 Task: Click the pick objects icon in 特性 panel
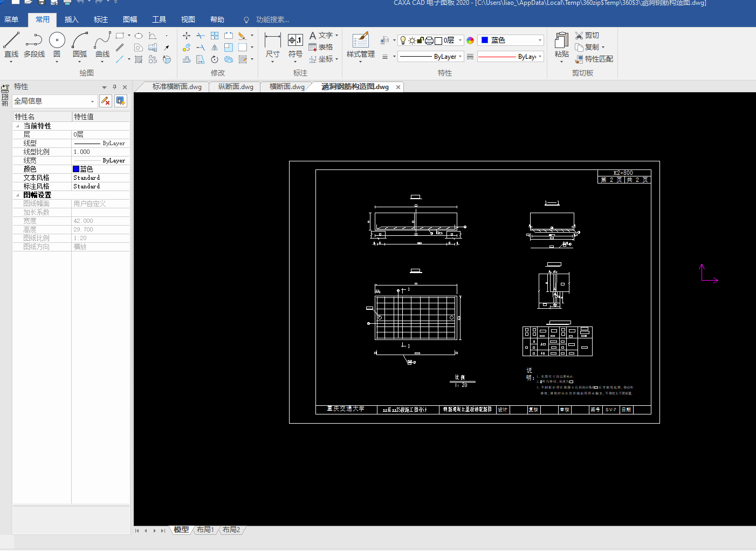click(121, 101)
